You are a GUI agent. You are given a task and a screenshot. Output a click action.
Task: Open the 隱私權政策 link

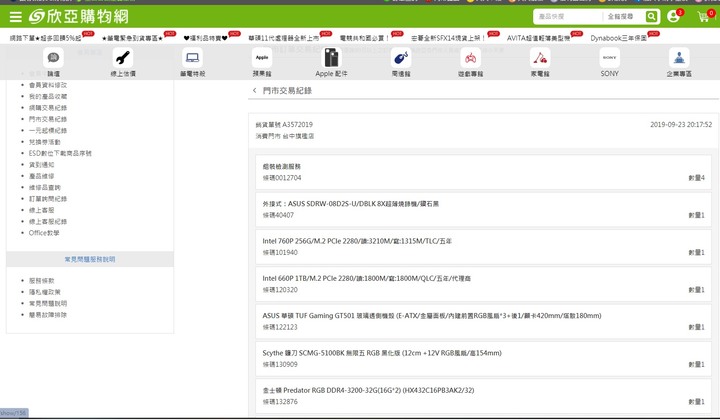(x=45, y=292)
